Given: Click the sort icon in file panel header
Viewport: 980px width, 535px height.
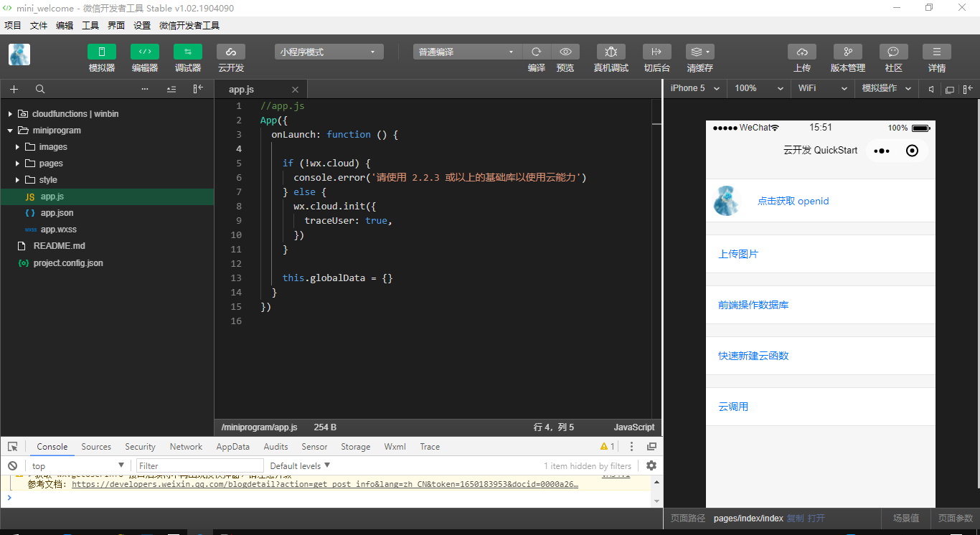Looking at the screenshot, I should pos(171,89).
